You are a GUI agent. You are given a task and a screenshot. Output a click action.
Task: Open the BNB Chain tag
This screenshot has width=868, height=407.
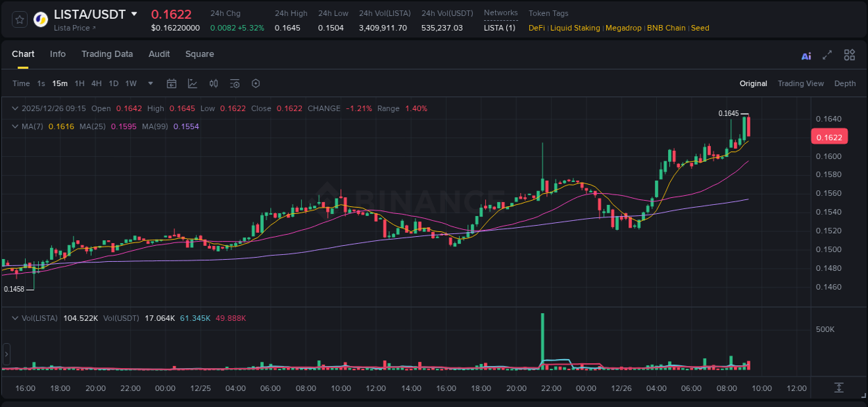pos(666,28)
